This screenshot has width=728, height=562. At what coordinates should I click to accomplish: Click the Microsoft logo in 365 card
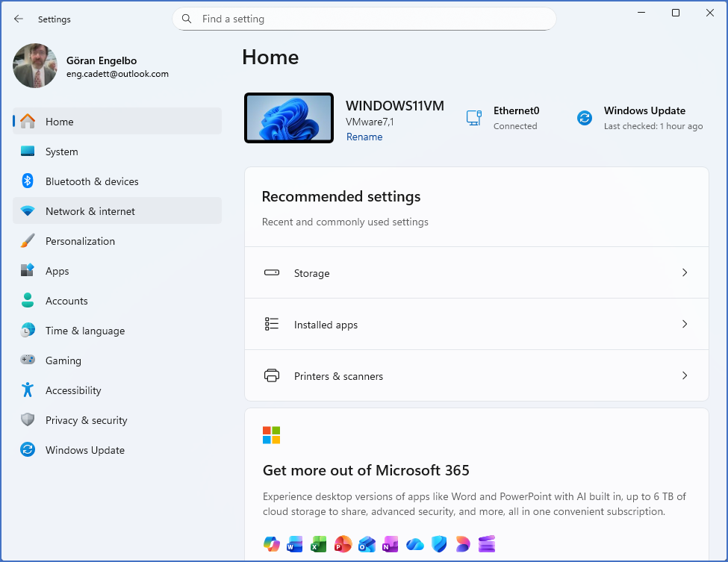271,435
